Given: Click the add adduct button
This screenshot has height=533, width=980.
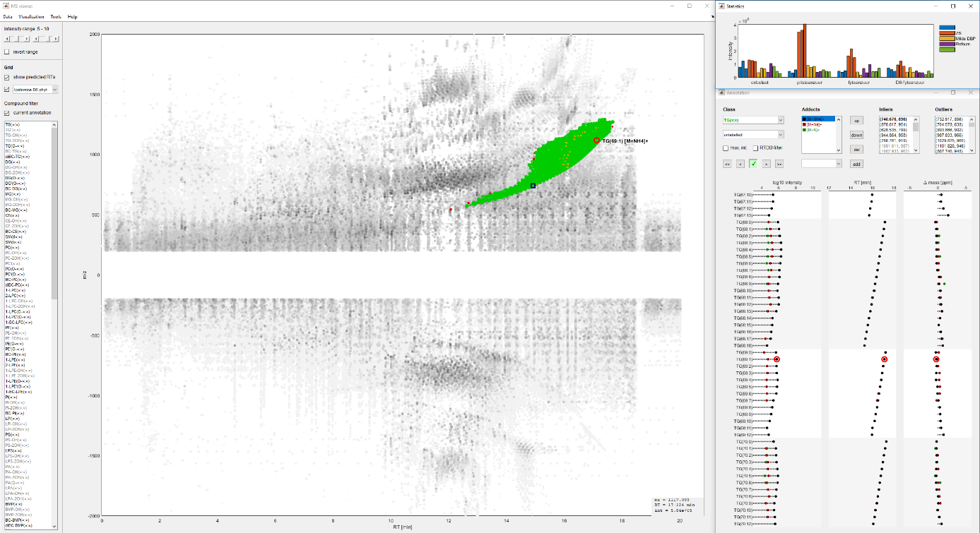Looking at the screenshot, I should [856, 164].
